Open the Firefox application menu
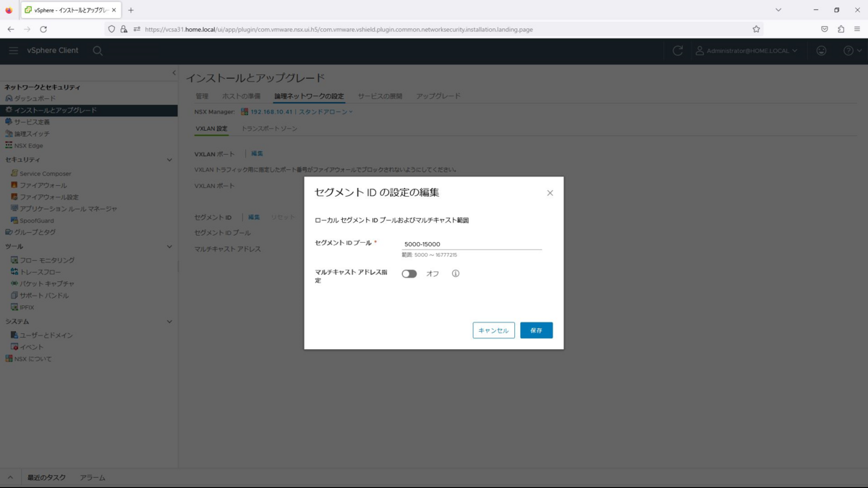The height and width of the screenshot is (488, 868). [857, 30]
